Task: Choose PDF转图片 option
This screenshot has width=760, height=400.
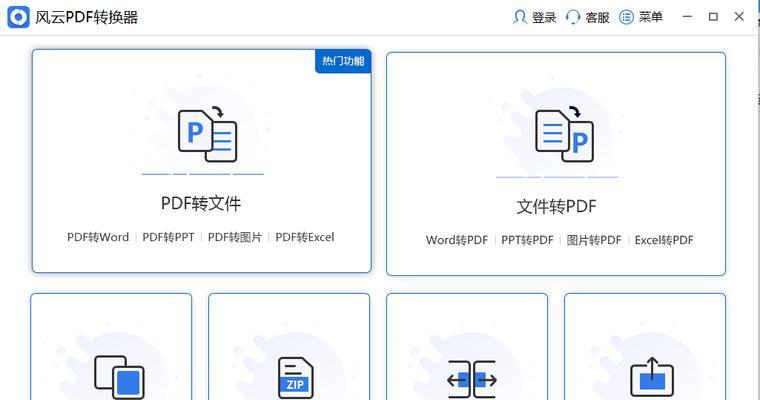Action: [235, 237]
